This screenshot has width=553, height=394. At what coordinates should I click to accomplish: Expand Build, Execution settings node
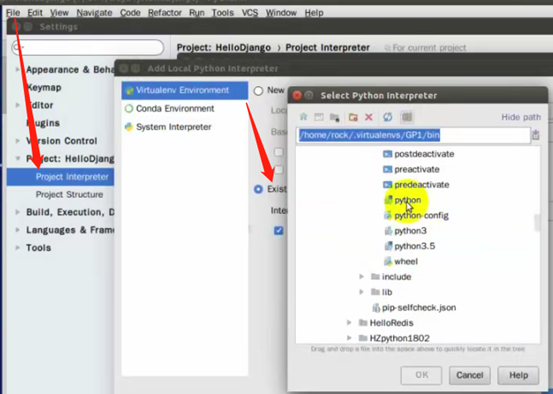coord(18,212)
